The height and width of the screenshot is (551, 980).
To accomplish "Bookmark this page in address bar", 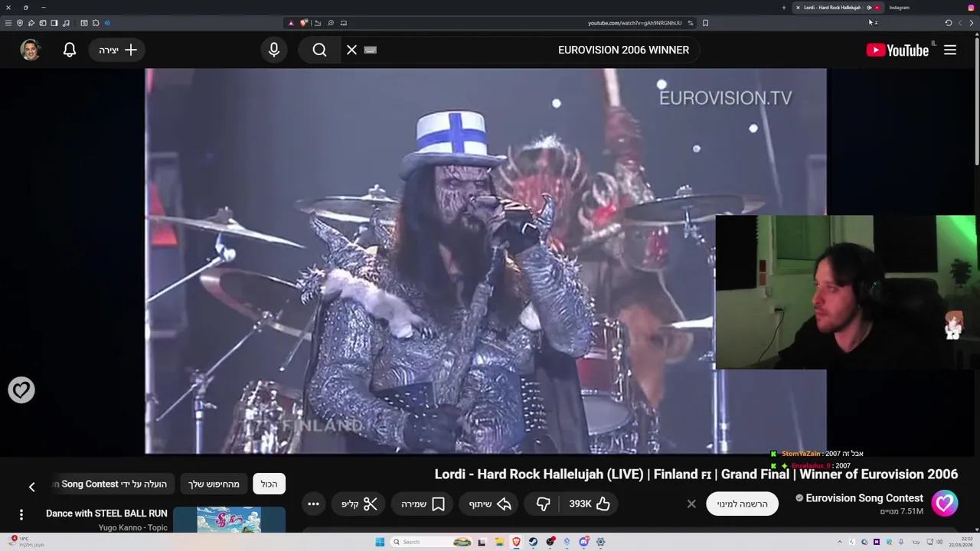I will click(x=705, y=23).
